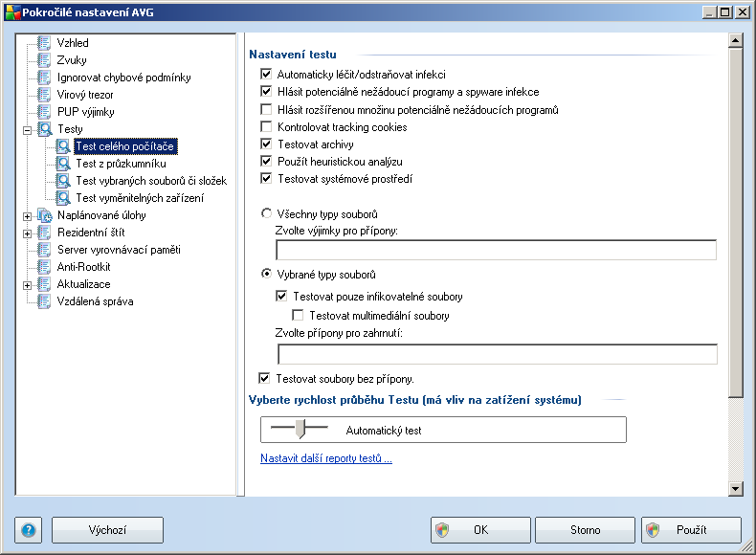Apply changes with Použít button
The image size is (756, 555).
(x=691, y=530)
